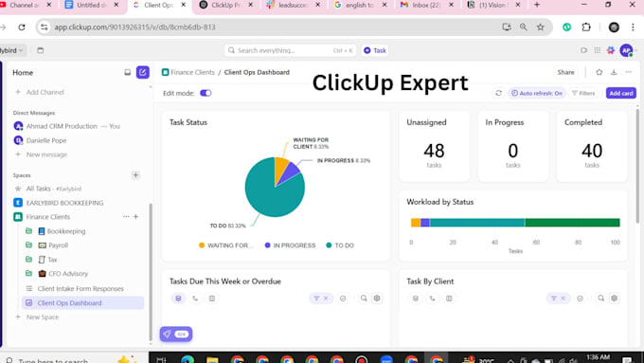Screen dimensions: 644x363
Task: Open the workspace name dropdown
Action: click(x=11, y=50)
